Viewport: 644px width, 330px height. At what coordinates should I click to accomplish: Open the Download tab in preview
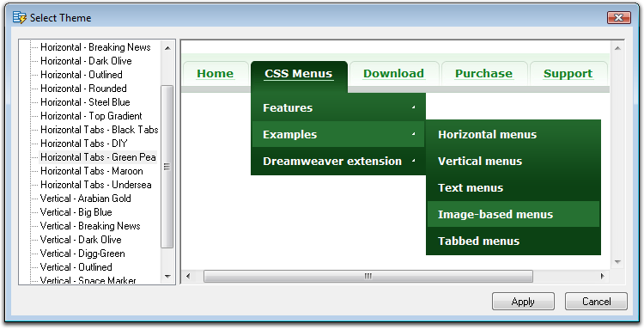tap(393, 74)
